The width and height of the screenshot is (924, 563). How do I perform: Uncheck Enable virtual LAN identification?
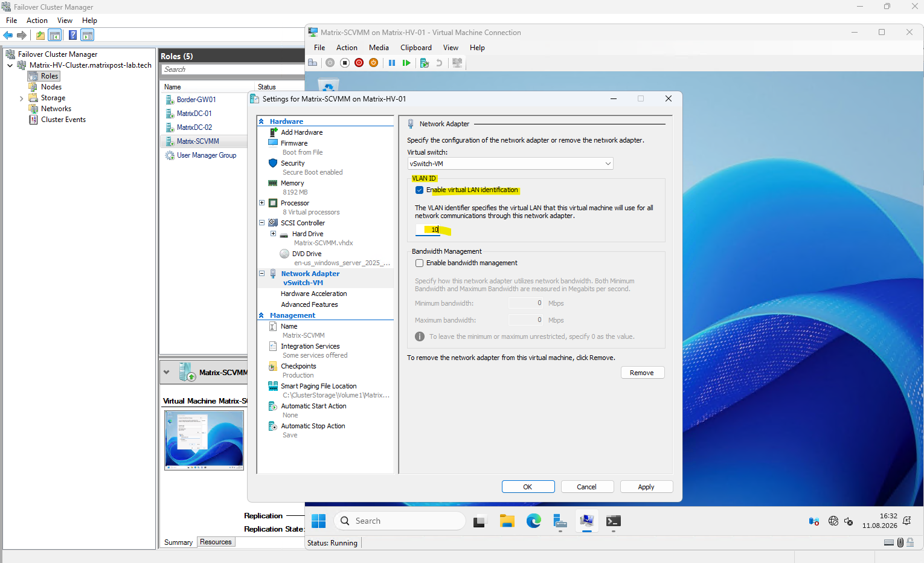[419, 190]
